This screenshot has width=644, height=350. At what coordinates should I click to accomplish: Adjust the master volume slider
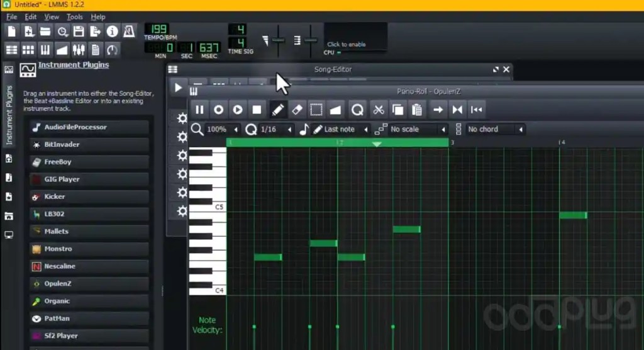click(x=278, y=40)
